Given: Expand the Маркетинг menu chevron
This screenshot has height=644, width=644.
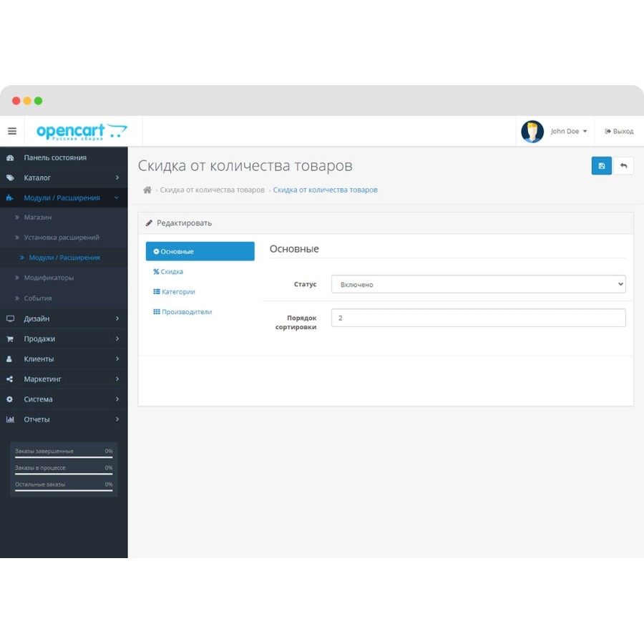Looking at the screenshot, I should click(x=117, y=379).
